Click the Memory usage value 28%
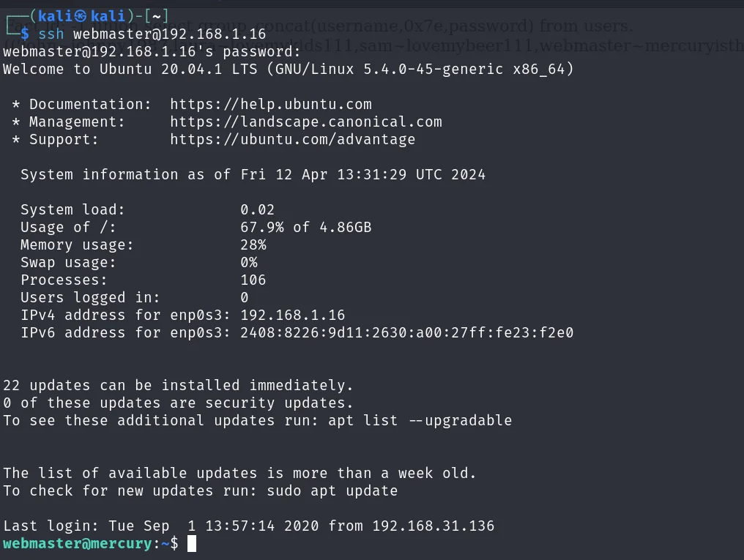The height and width of the screenshot is (560, 744). tap(253, 244)
